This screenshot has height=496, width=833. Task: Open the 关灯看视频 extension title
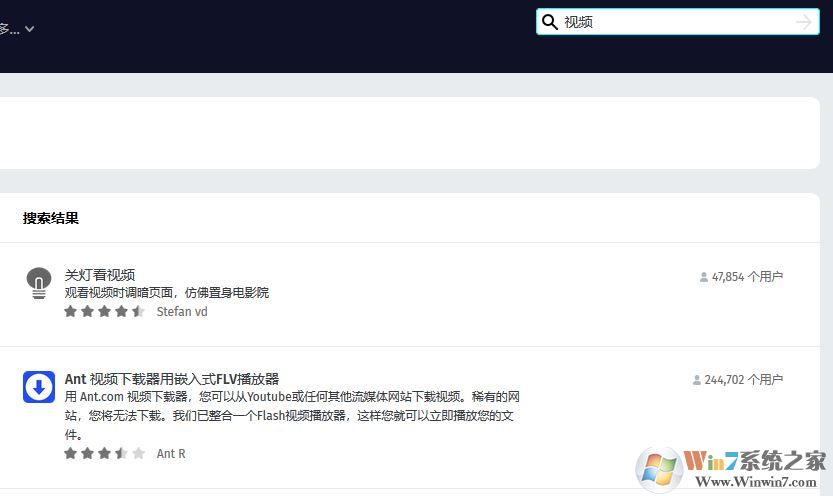click(x=100, y=275)
